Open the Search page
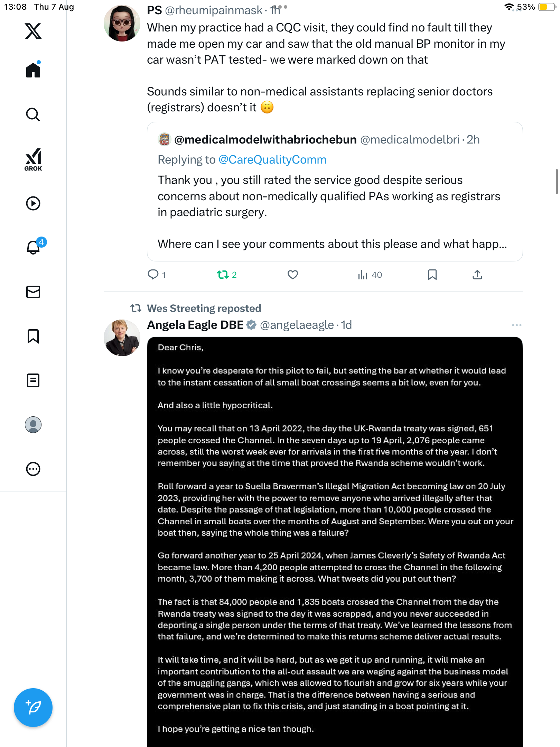This screenshot has height=747, width=560. coord(33,114)
